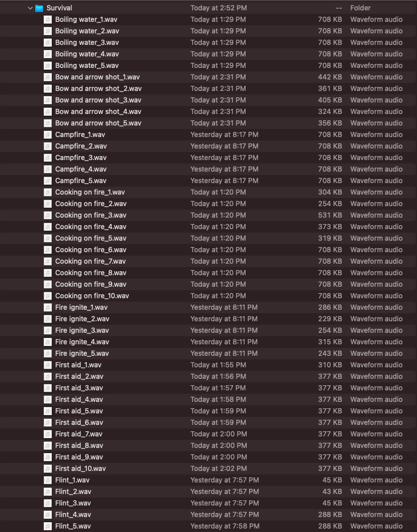The width and height of the screenshot is (417, 532).
Task: Click the Flint_5.wav audio file icon
Action: coord(48,526)
